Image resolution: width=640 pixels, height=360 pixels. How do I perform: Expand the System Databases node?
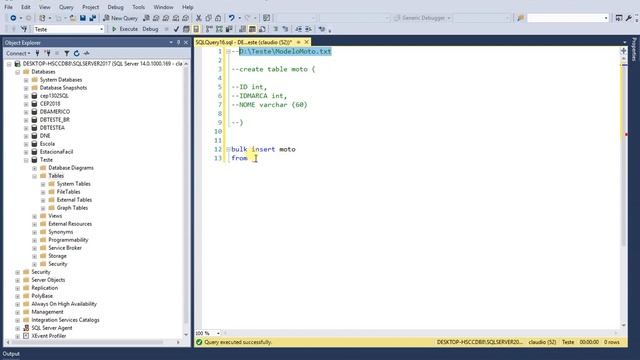point(26,80)
